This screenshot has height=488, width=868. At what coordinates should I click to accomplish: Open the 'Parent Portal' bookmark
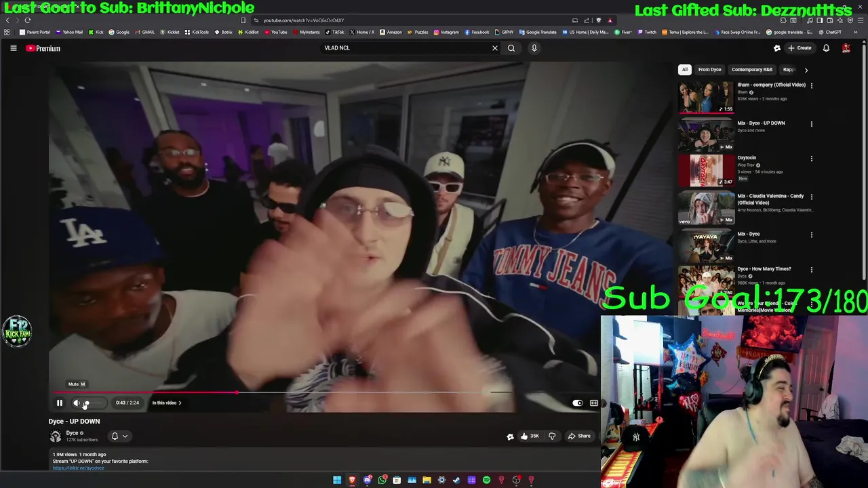(x=35, y=32)
